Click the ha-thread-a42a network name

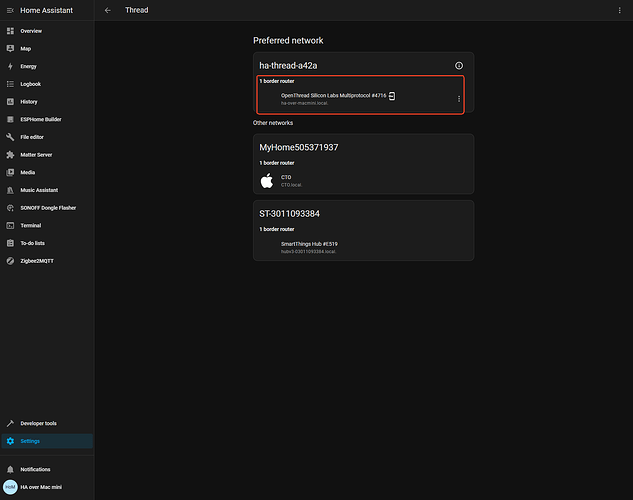tap(288, 65)
